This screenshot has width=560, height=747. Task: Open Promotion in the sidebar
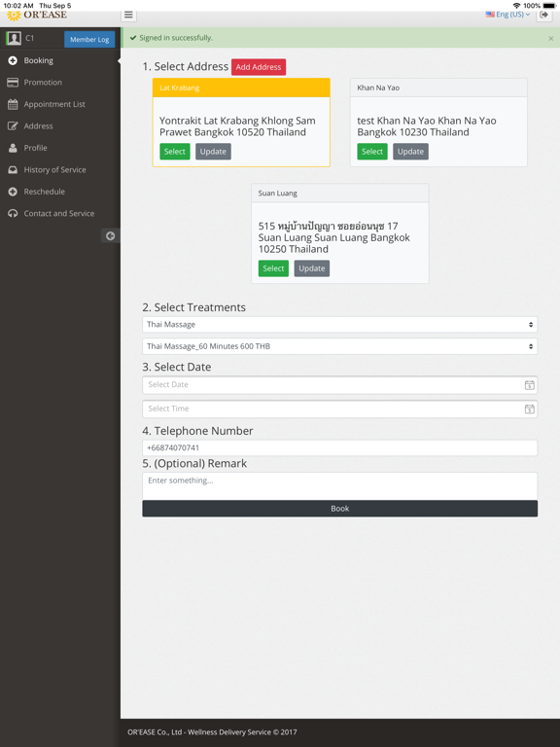tap(60, 83)
